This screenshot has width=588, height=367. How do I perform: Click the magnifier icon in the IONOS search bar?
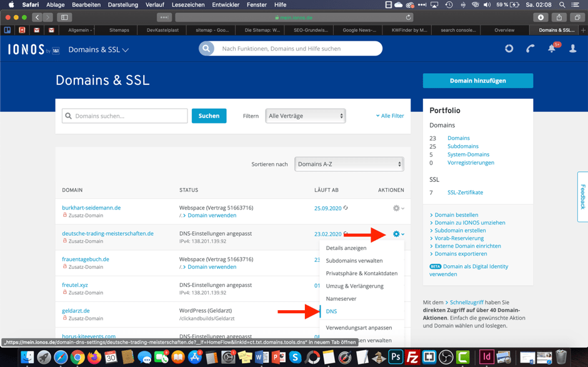click(x=206, y=48)
